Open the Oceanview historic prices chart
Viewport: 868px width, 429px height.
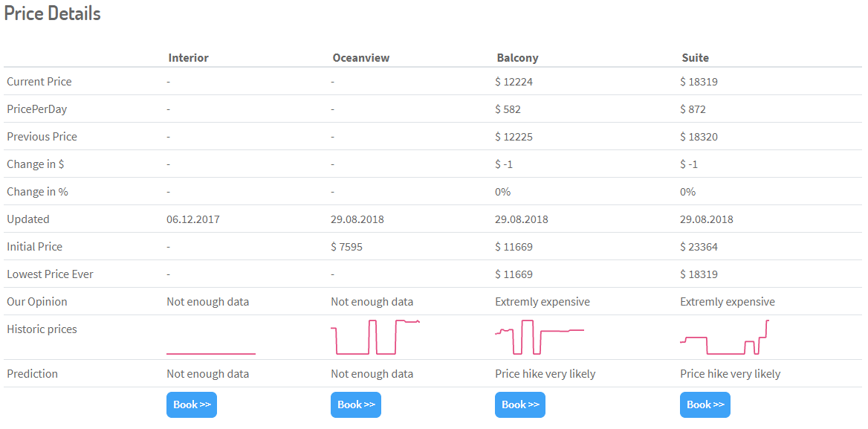click(x=375, y=337)
